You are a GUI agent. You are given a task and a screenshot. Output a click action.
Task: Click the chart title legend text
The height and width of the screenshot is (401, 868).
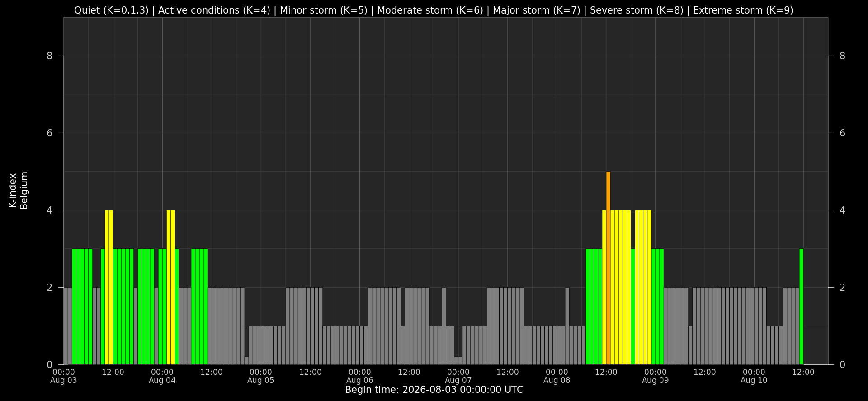[x=434, y=10]
